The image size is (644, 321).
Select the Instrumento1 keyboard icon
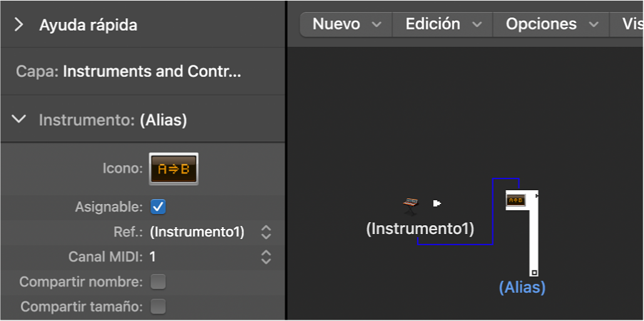(410, 203)
